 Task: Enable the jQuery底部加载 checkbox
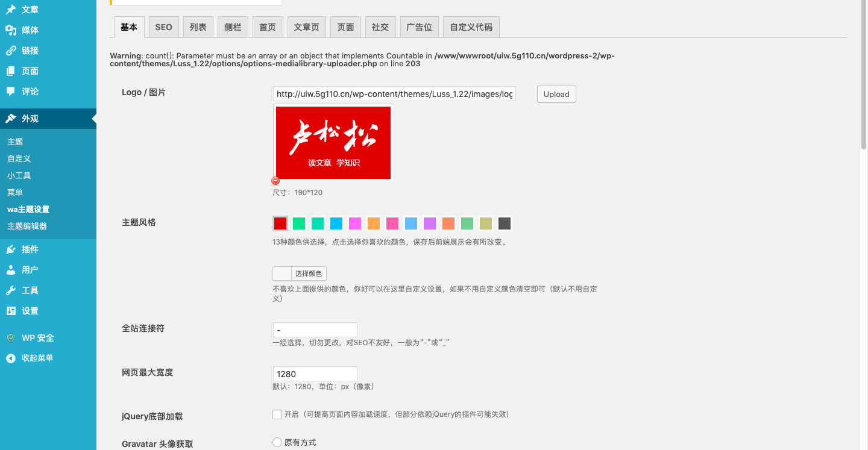pos(277,414)
